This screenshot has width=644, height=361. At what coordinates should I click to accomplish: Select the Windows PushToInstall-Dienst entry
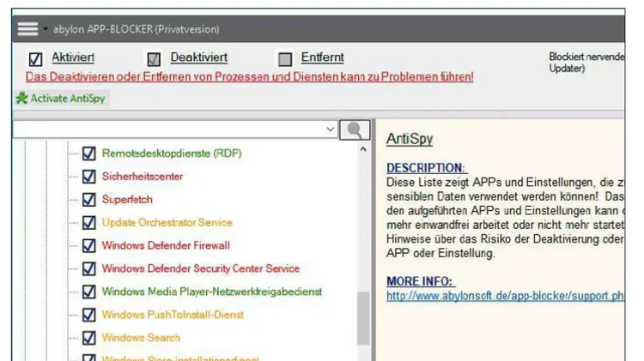coord(173,315)
